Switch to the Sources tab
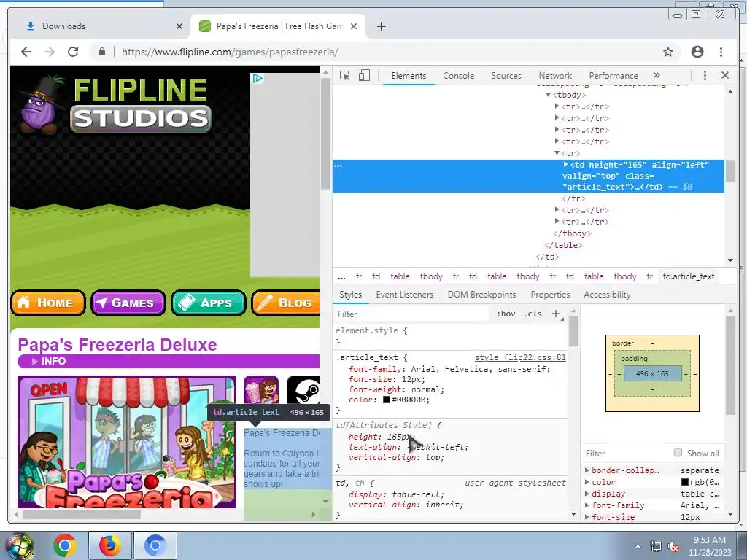The image size is (747, 560). [506, 76]
